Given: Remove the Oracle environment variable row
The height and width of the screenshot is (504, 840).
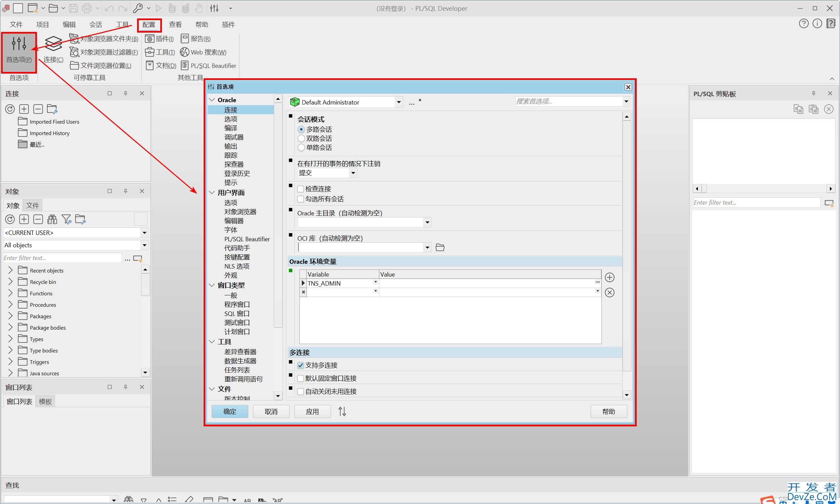Looking at the screenshot, I should tap(610, 292).
